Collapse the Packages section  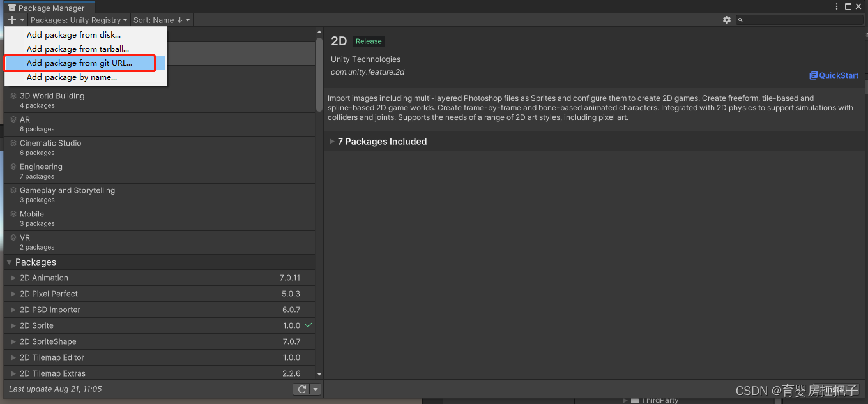point(8,262)
